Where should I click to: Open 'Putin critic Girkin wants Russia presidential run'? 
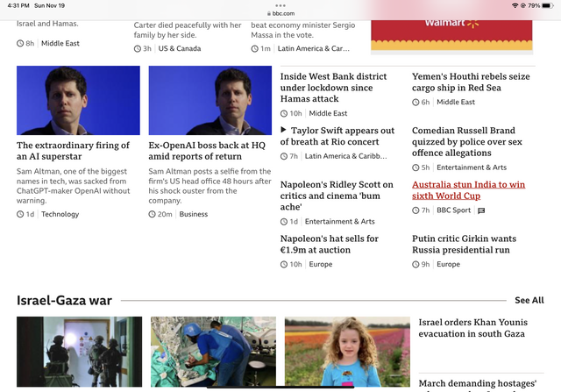coord(464,244)
